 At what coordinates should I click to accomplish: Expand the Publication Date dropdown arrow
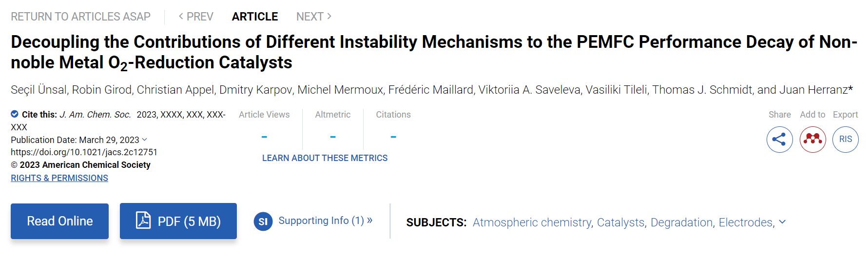144,140
